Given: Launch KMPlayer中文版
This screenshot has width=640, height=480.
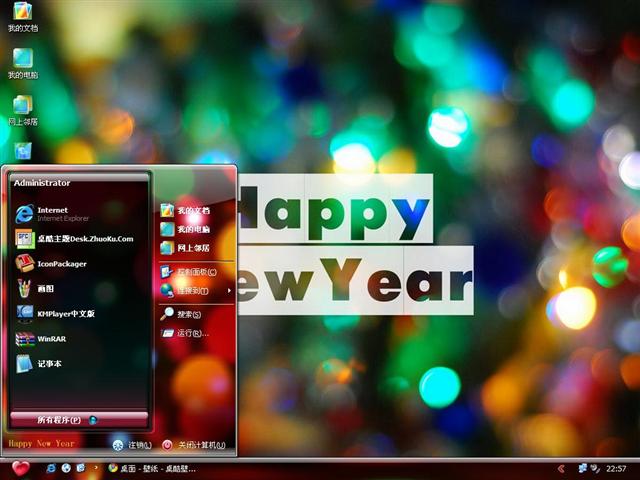Looking at the screenshot, I should 80,313.
